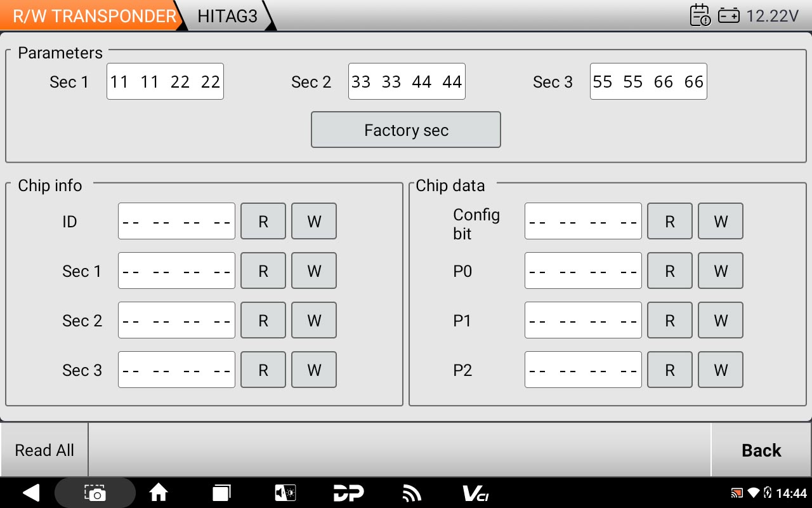Click the P0 chip data field
This screenshot has width=812, height=508.
click(x=583, y=271)
